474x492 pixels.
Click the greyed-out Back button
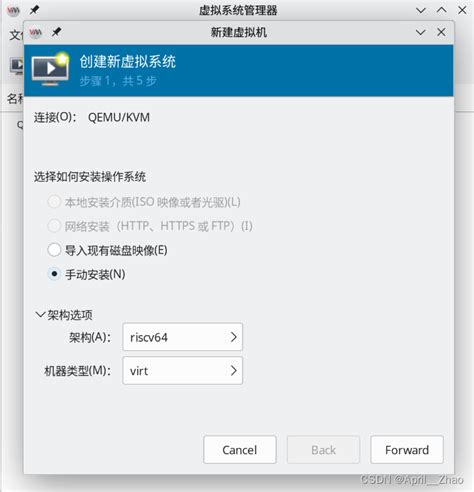(323, 450)
